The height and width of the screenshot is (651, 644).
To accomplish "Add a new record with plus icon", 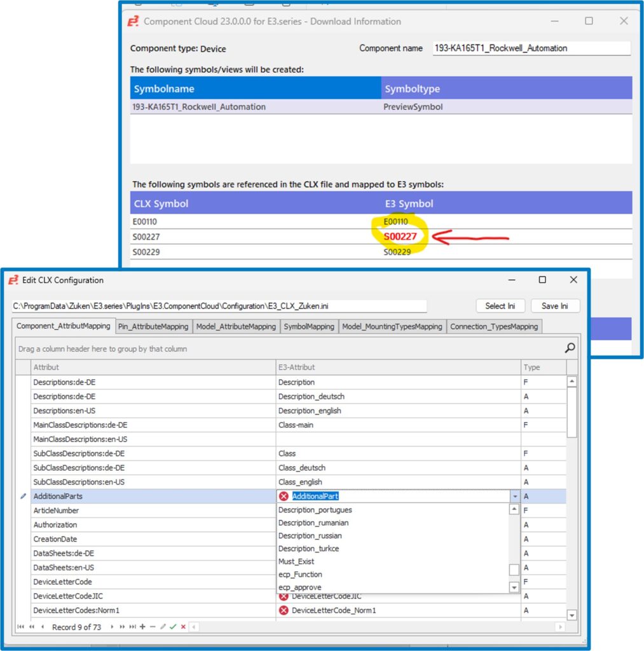I will coord(142,627).
